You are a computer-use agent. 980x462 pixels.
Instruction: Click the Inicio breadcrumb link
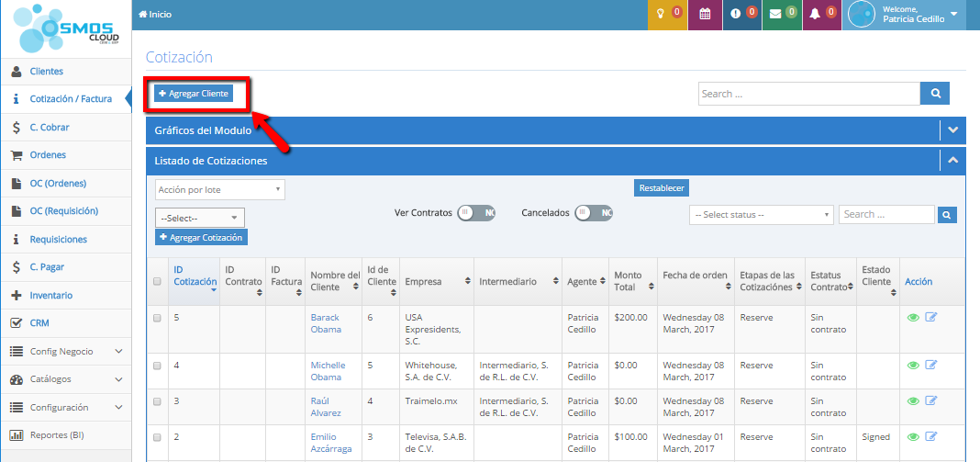160,14
